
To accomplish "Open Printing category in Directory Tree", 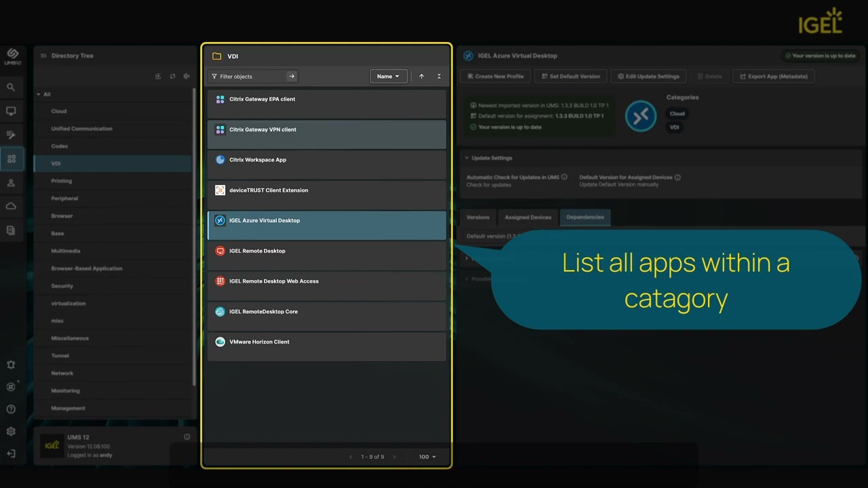I will [x=113, y=181].
